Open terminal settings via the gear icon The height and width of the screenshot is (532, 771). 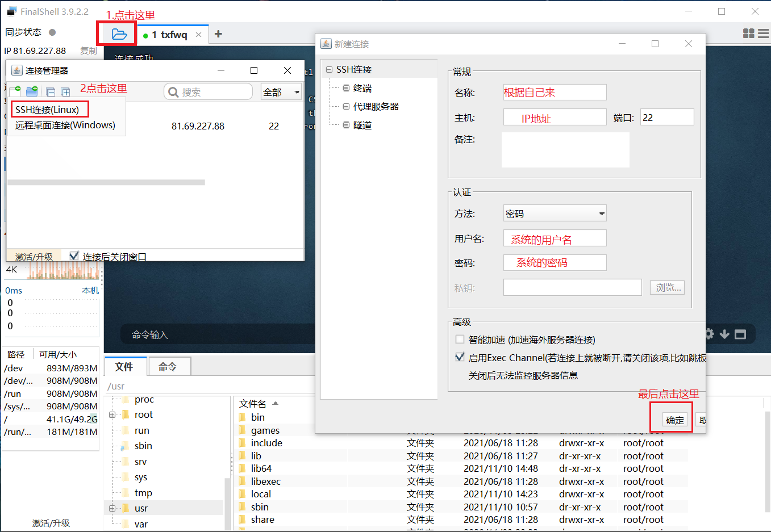tap(709, 334)
